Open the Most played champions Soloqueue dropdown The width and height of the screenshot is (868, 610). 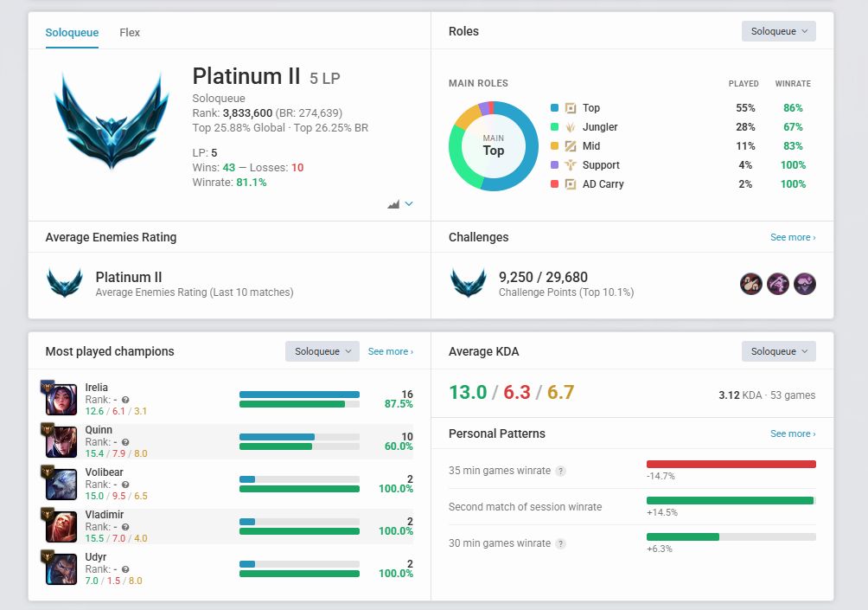[322, 351]
